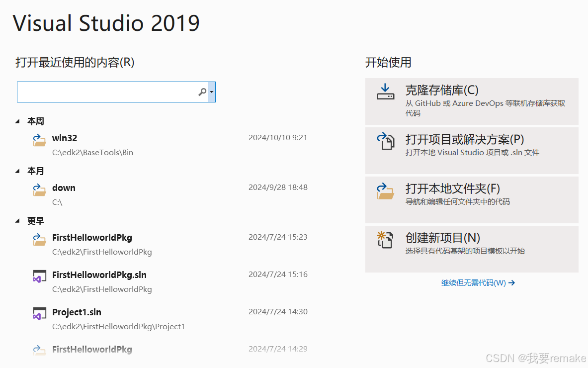This screenshot has width=588, height=368.
Task: Click the 继续但无需代码(W) link
Action: point(474,282)
